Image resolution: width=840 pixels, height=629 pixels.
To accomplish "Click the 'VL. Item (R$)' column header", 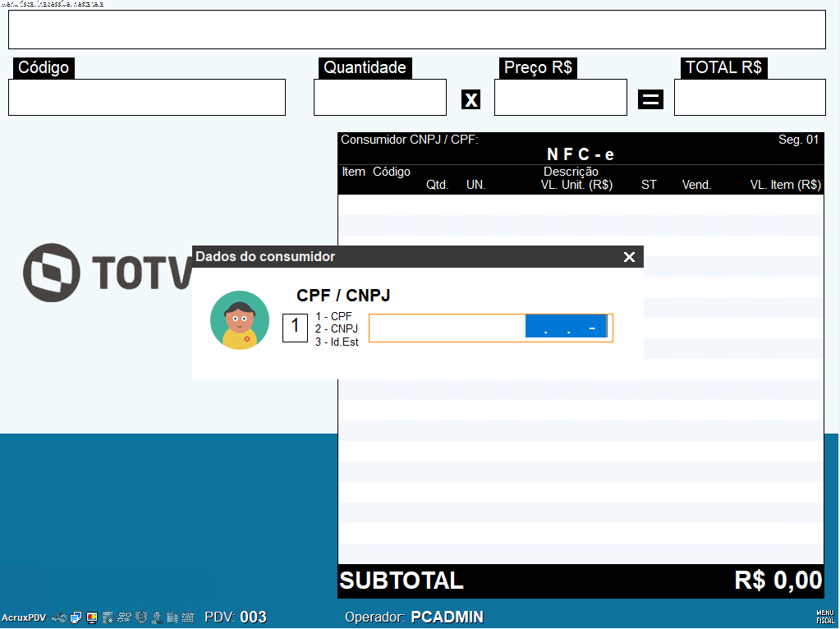I will pyautogui.click(x=785, y=185).
